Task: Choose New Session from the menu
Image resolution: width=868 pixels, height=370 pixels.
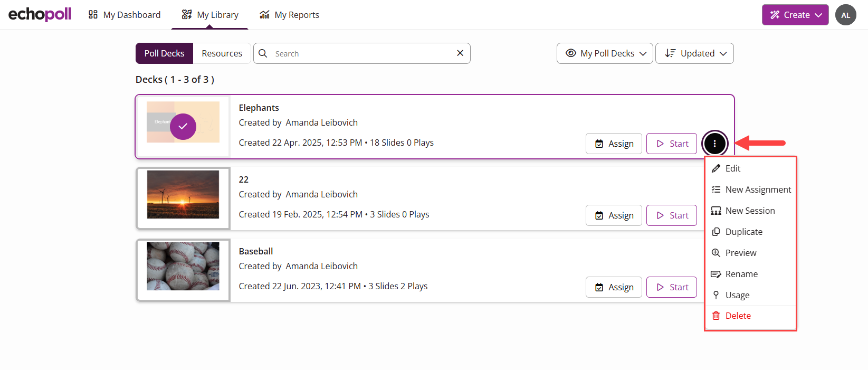Action: click(x=750, y=211)
